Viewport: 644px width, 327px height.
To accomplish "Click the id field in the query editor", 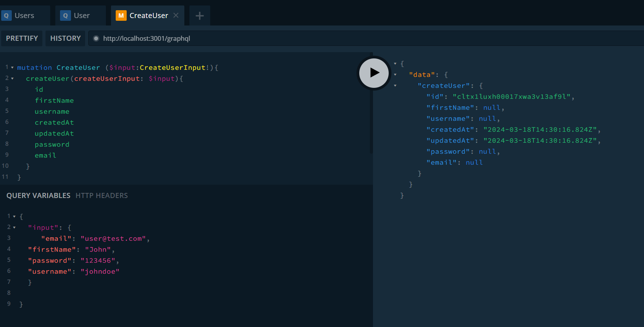I will pos(39,90).
